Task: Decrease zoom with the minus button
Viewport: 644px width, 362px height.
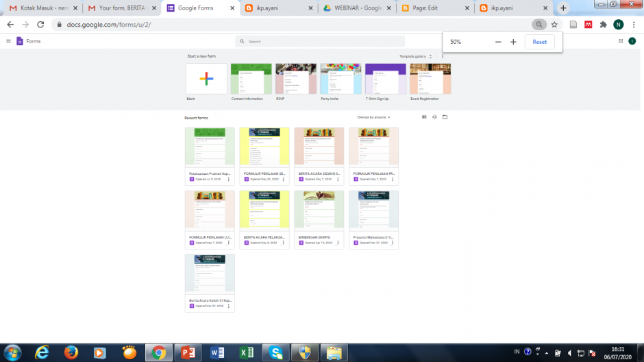Action: click(x=498, y=42)
